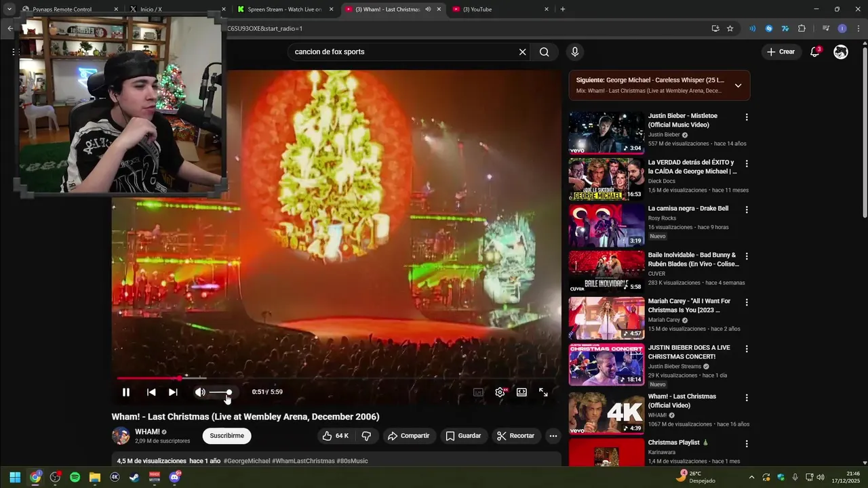Mute the Wham! tab via its speaker icon

(428, 9)
